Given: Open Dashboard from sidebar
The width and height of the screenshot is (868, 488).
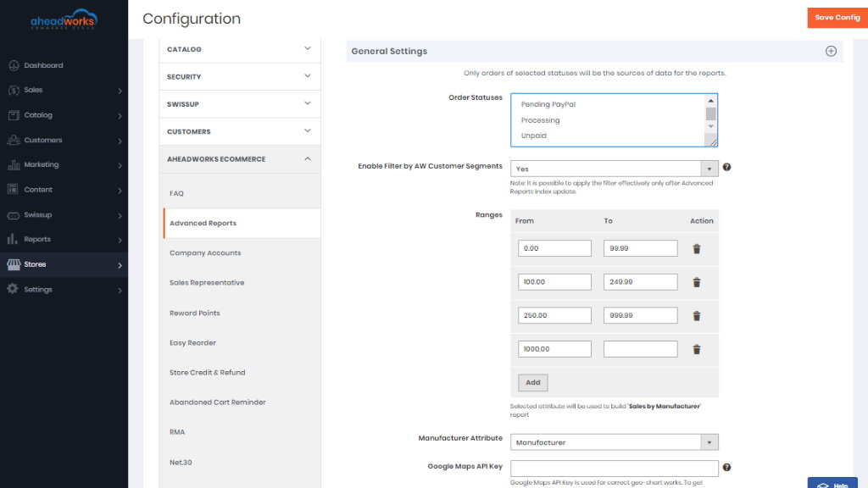Looking at the screenshot, I should 43,65.
